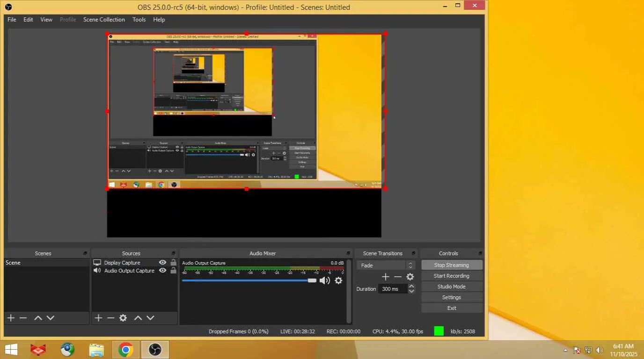Move the scene up in the Scenes list
The height and width of the screenshot is (359, 644).
pos(38,318)
